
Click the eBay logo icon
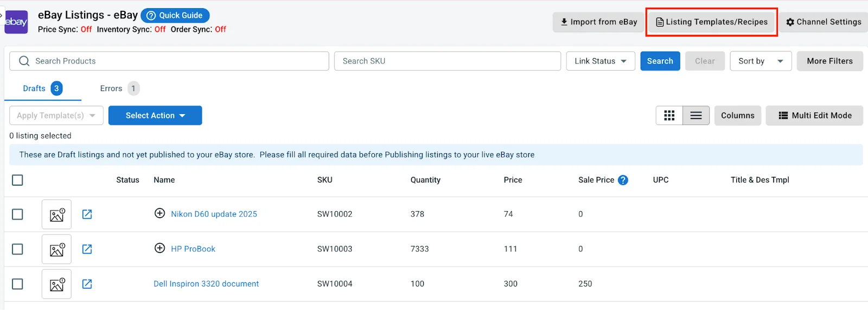(x=16, y=22)
